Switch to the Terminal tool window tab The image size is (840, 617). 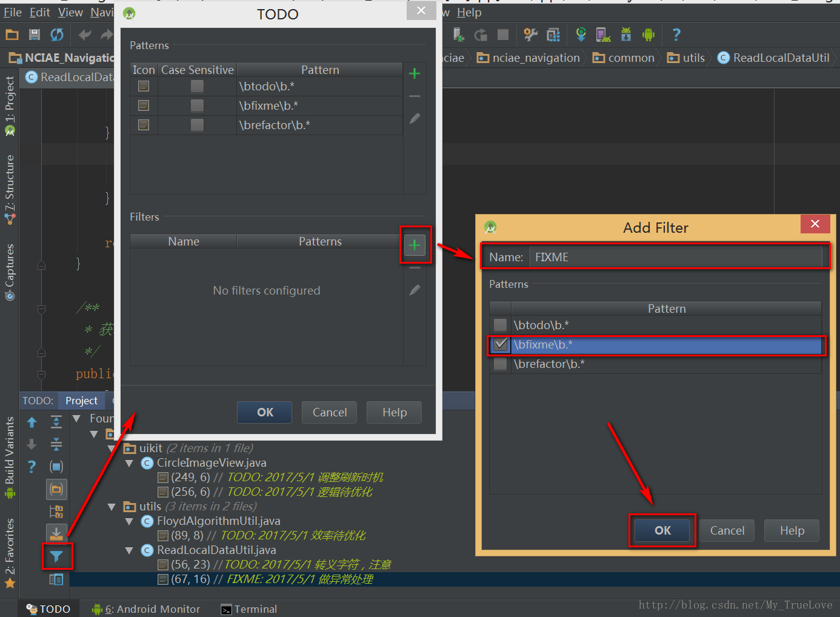(x=248, y=609)
